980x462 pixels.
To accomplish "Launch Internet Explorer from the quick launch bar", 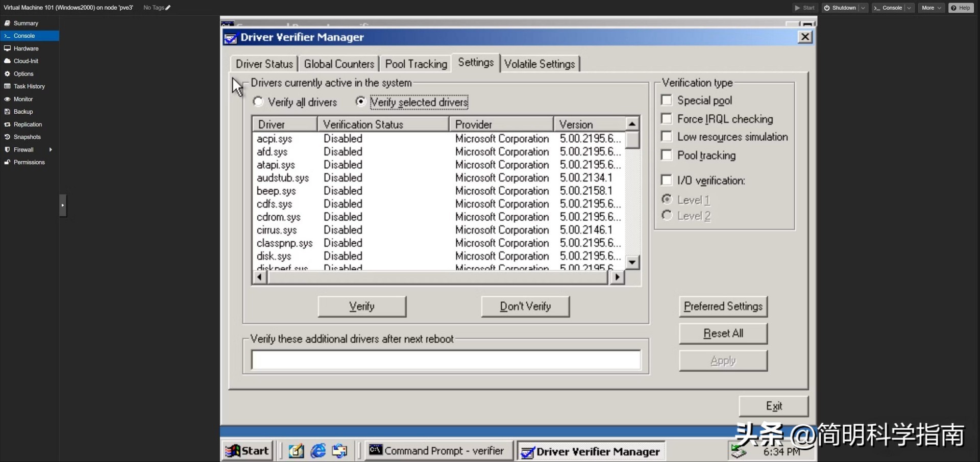I will (x=318, y=451).
